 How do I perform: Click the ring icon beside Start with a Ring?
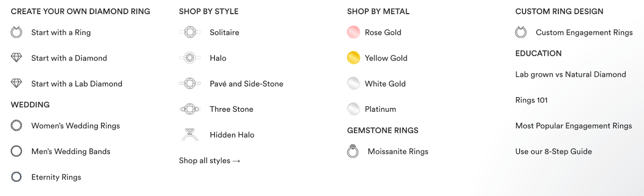[17, 32]
